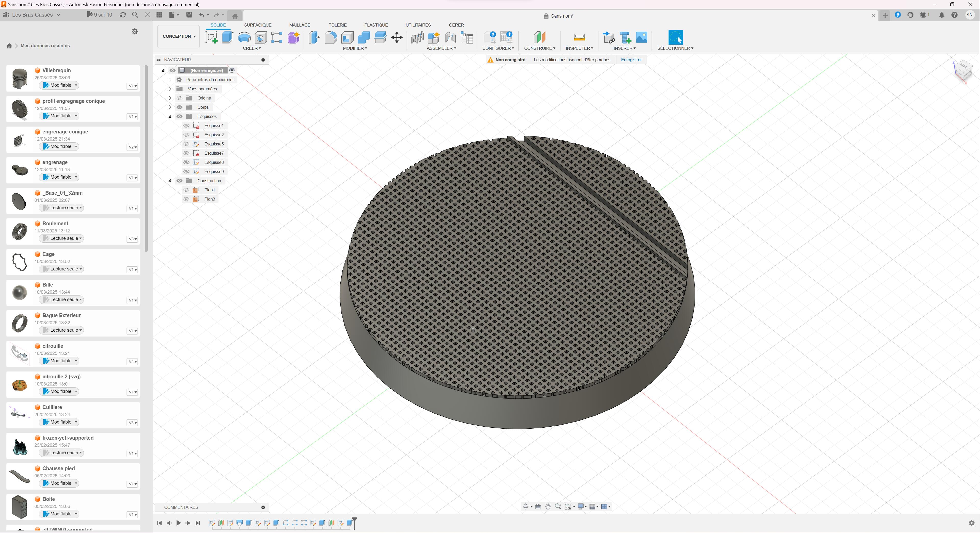Click the Insert Canvas image icon
The image size is (980, 533).
[x=641, y=37]
